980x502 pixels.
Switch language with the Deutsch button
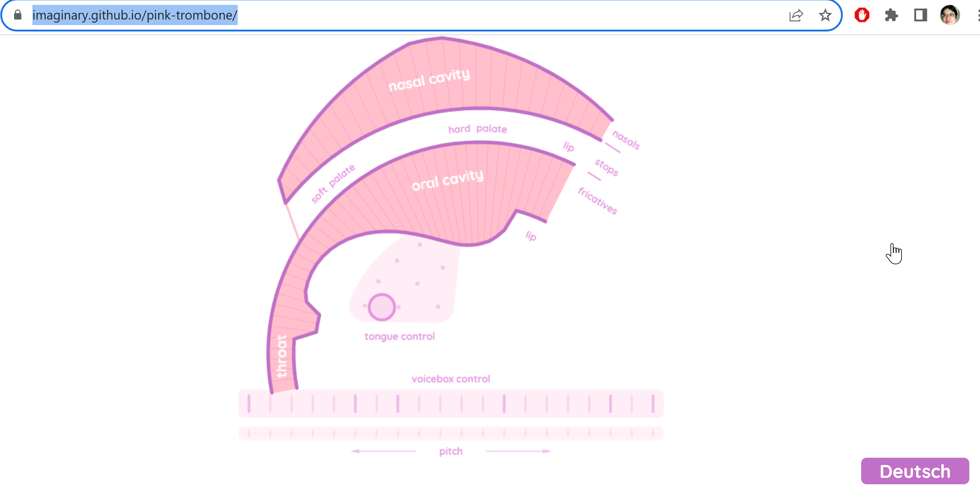point(915,471)
